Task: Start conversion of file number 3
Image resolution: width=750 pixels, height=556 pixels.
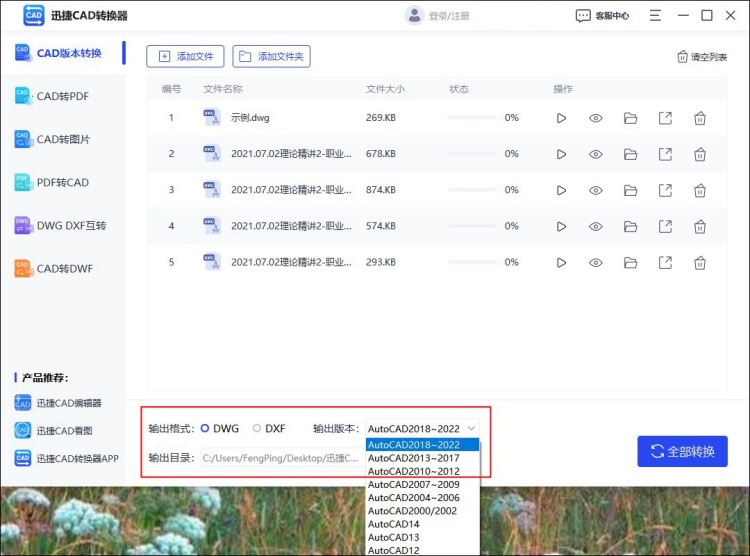Action: [x=561, y=190]
